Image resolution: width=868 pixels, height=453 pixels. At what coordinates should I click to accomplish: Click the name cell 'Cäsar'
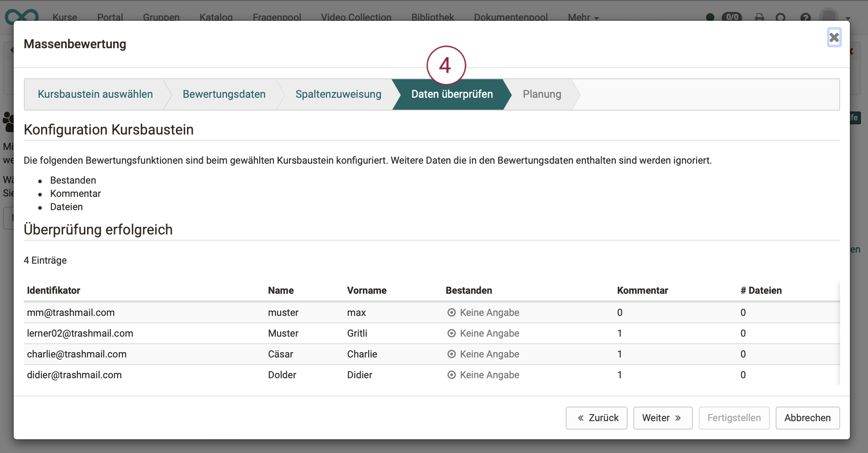point(281,354)
